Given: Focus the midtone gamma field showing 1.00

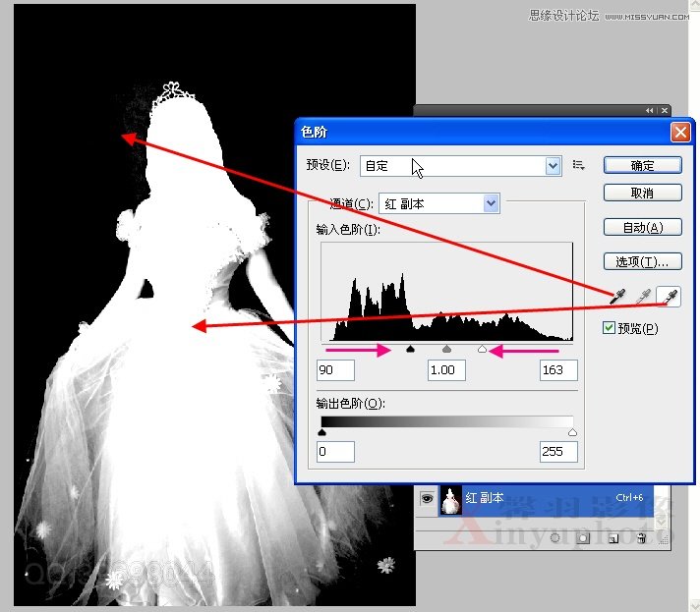Looking at the screenshot, I should coord(446,370).
